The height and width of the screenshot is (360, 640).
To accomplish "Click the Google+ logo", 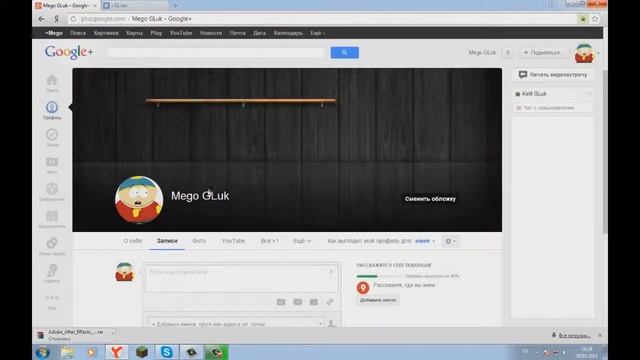I will point(69,52).
